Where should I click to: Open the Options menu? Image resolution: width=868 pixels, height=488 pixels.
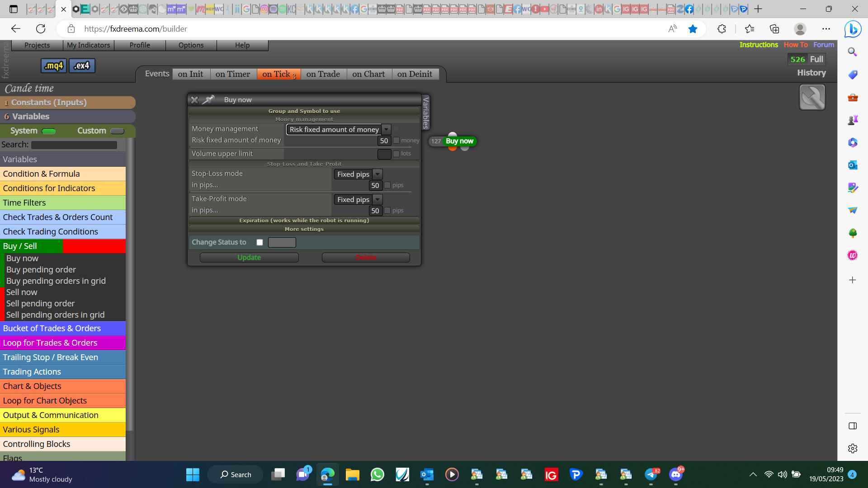[191, 45]
